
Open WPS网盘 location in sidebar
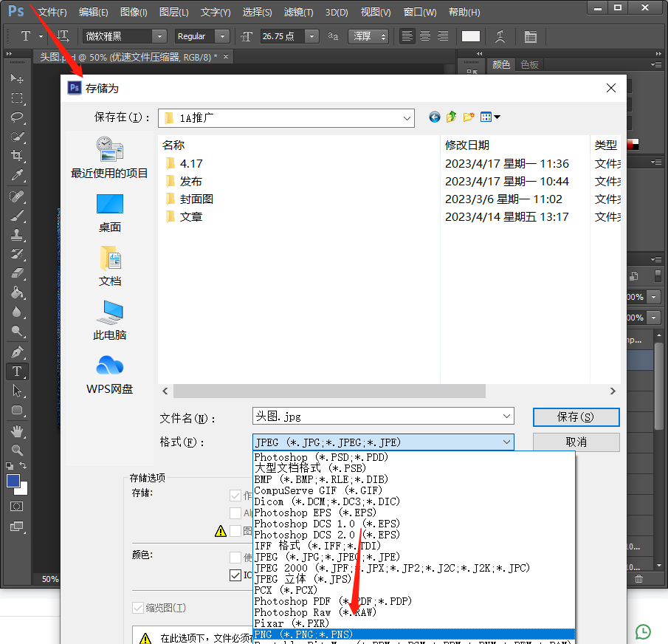(x=109, y=374)
